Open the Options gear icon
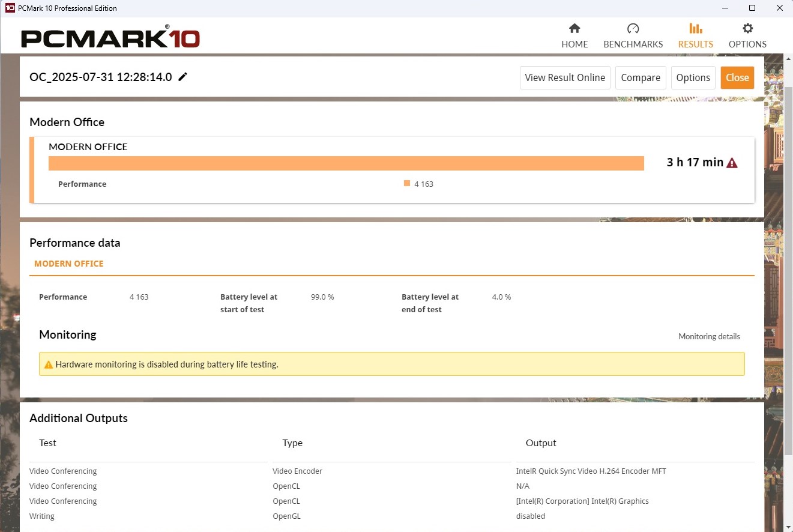This screenshot has width=793, height=532. click(x=747, y=28)
